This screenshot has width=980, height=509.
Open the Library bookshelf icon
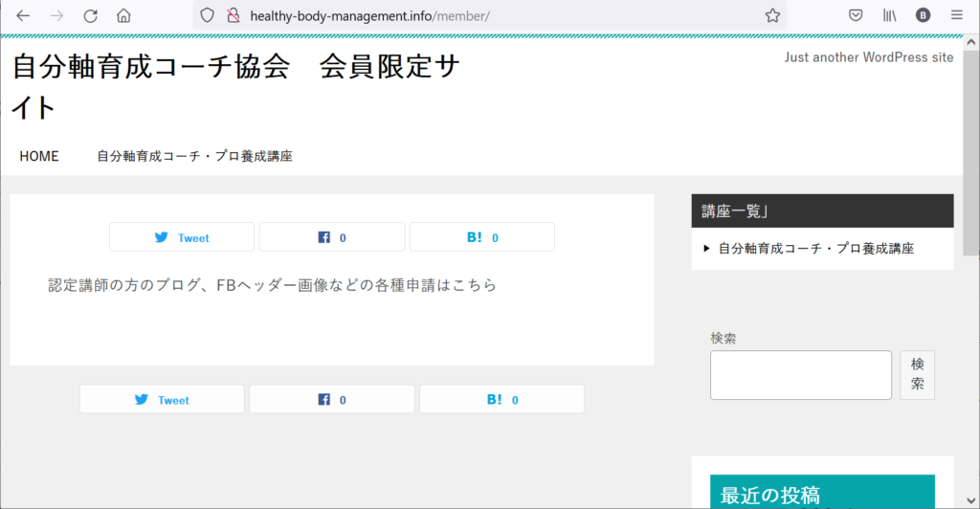(889, 15)
